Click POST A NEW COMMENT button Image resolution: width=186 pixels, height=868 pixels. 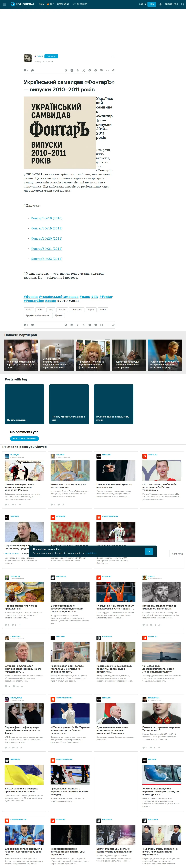[x=25, y=439]
